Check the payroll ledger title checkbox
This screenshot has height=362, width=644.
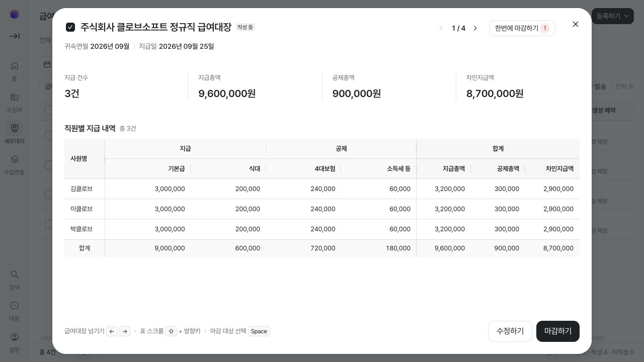pyautogui.click(x=70, y=27)
